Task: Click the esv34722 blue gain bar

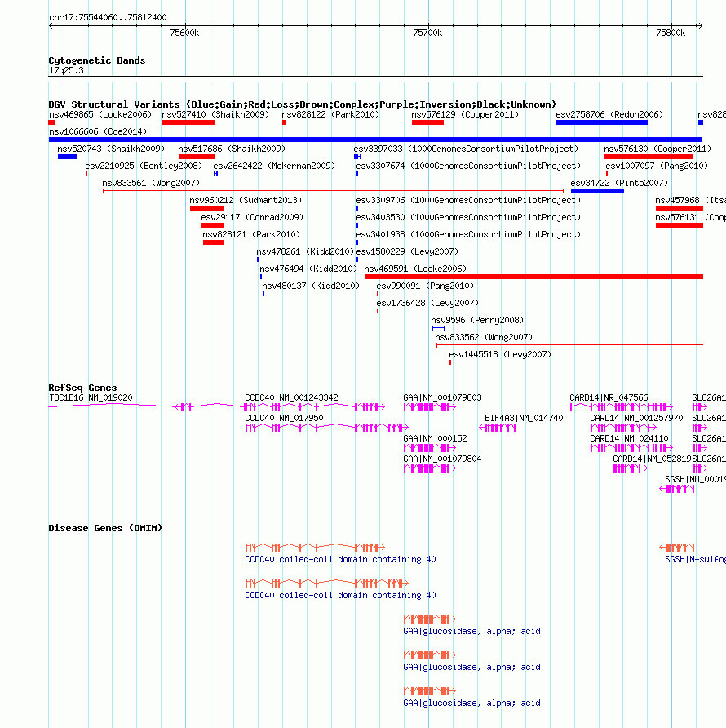Action: tap(597, 191)
